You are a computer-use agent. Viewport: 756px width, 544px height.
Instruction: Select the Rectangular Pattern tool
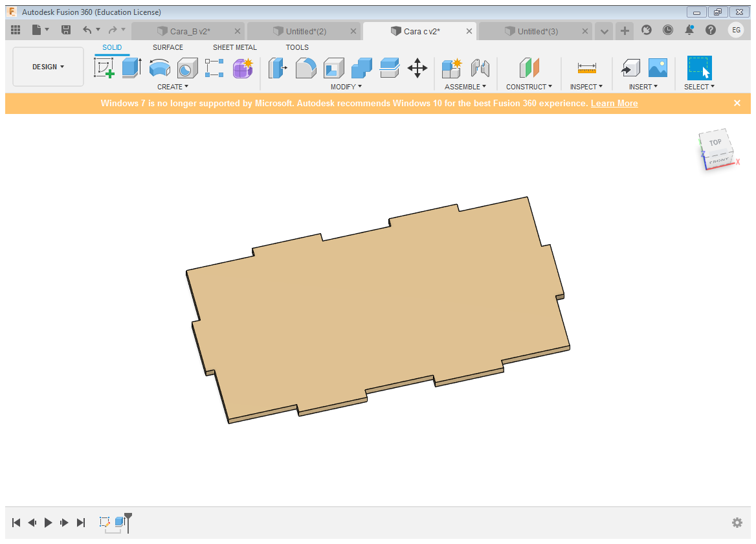[x=214, y=67]
